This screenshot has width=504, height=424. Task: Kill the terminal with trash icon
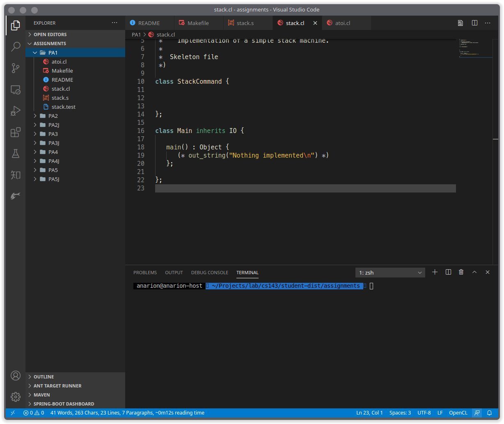(461, 272)
